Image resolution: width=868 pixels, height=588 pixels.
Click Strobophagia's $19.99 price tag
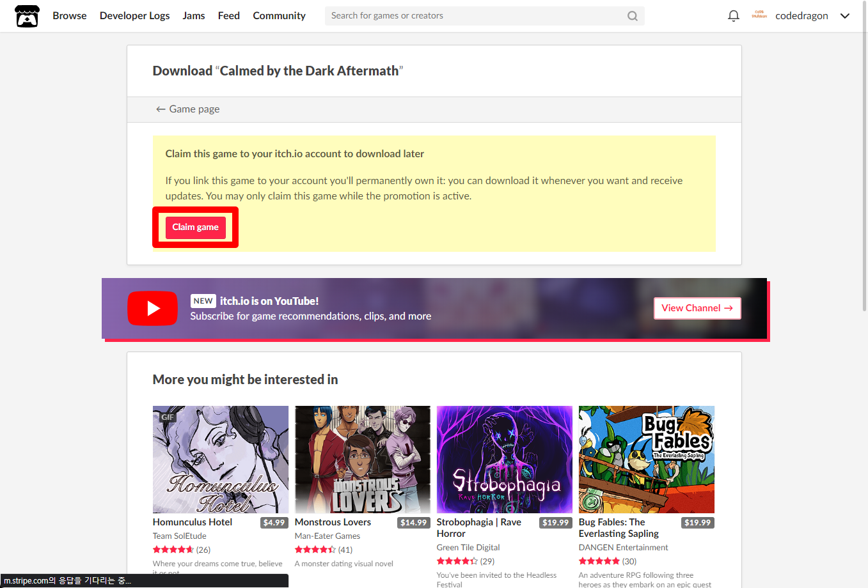tap(555, 523)
